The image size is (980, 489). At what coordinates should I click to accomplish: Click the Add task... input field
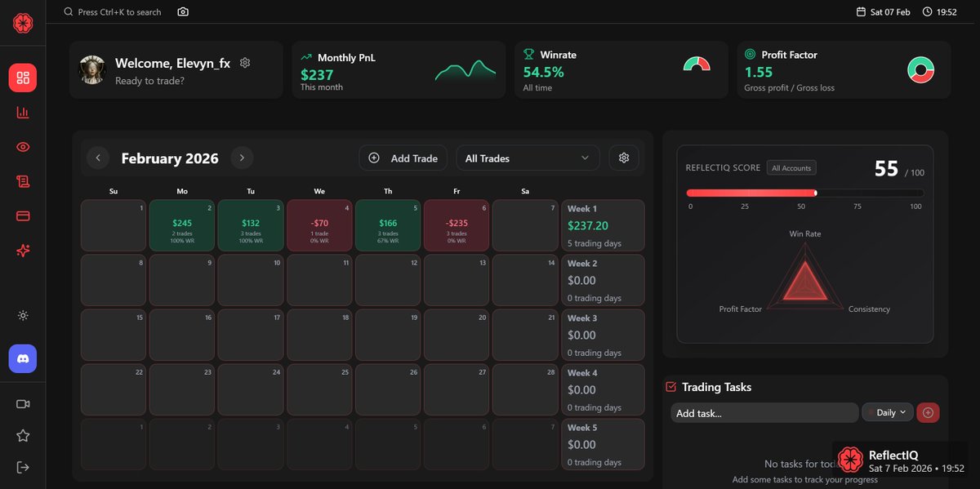coord(764,413)
